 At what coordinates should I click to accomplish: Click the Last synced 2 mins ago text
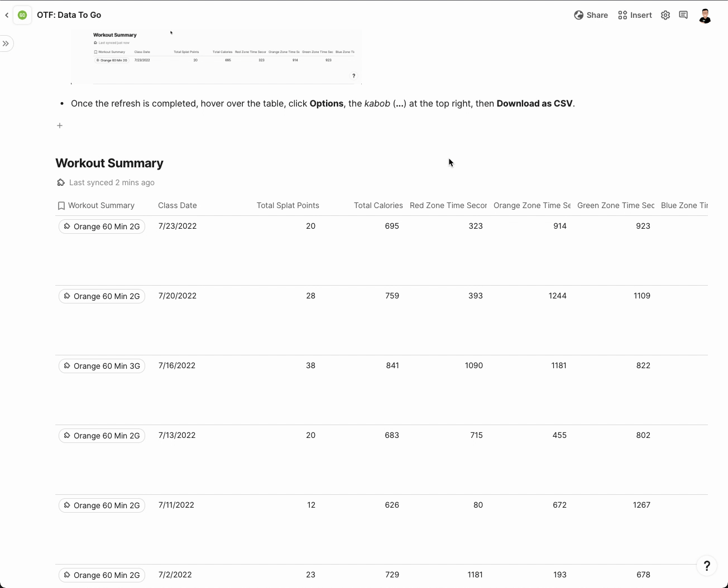click(112, 182)
